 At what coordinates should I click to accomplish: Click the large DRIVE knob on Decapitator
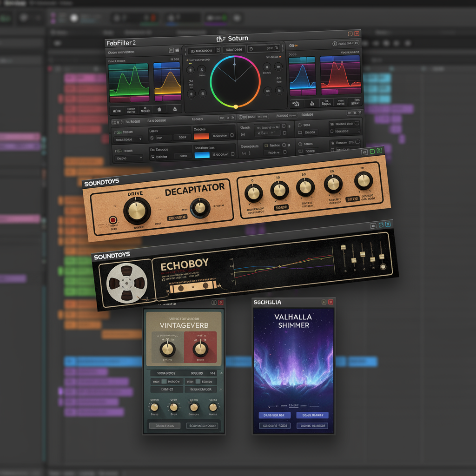click(x=137, y=211)
